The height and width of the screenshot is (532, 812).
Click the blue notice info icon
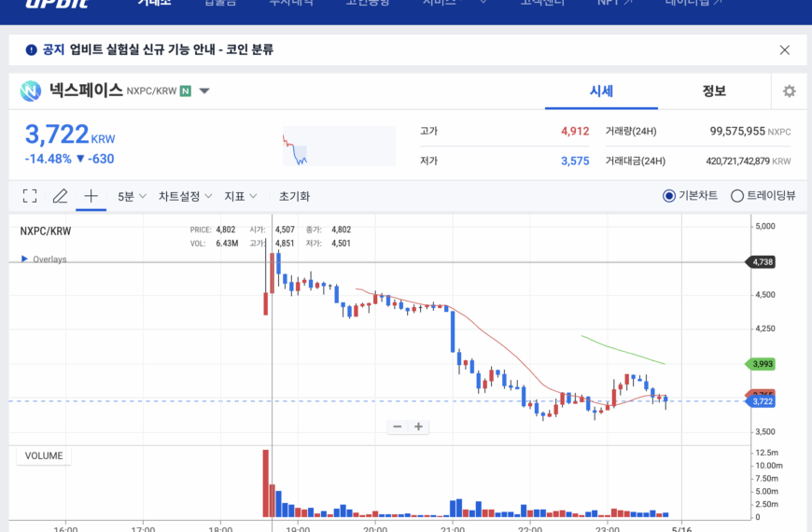31,49
